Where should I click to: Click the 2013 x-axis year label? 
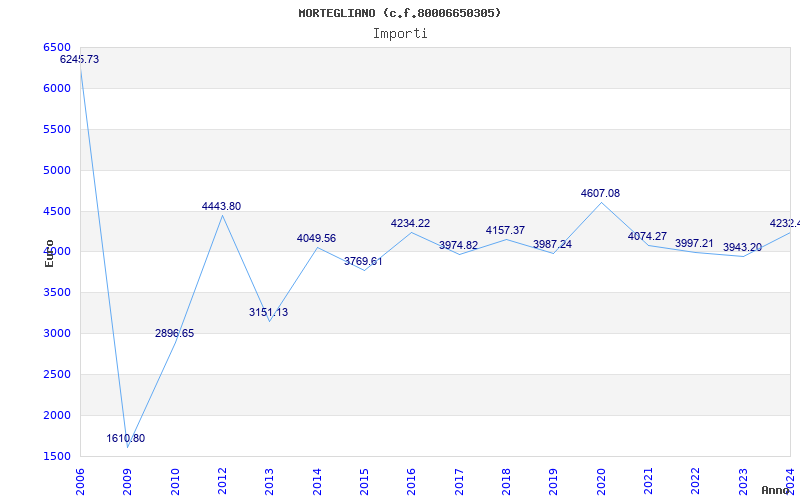269,482
